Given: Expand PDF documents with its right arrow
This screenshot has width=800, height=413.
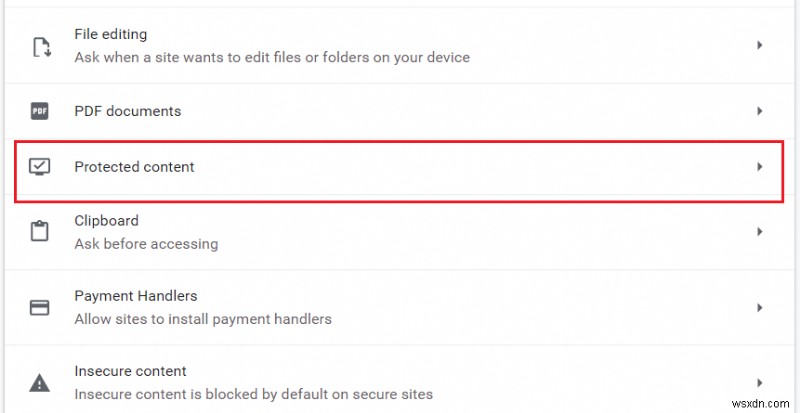Looking at the screenshot, I should 760,111.
